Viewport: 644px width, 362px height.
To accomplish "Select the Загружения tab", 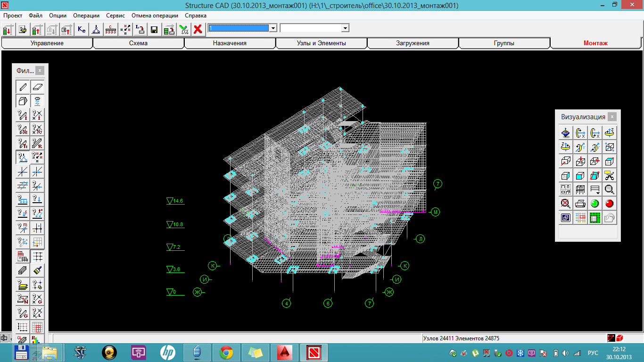I will pos(413,43).
